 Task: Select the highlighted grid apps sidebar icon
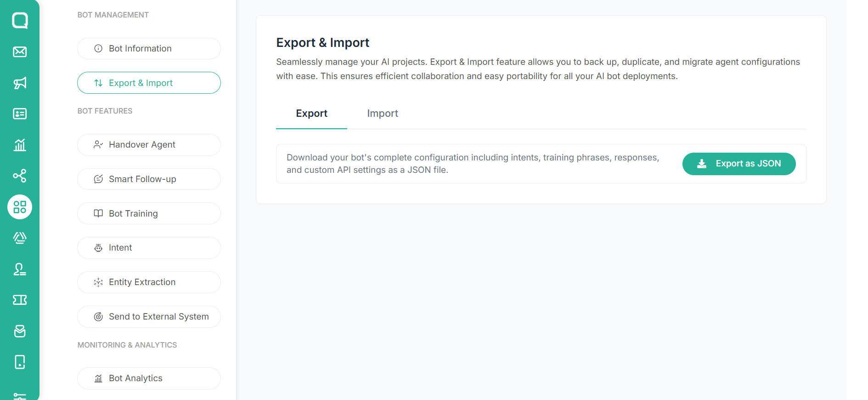click(20, 207)
